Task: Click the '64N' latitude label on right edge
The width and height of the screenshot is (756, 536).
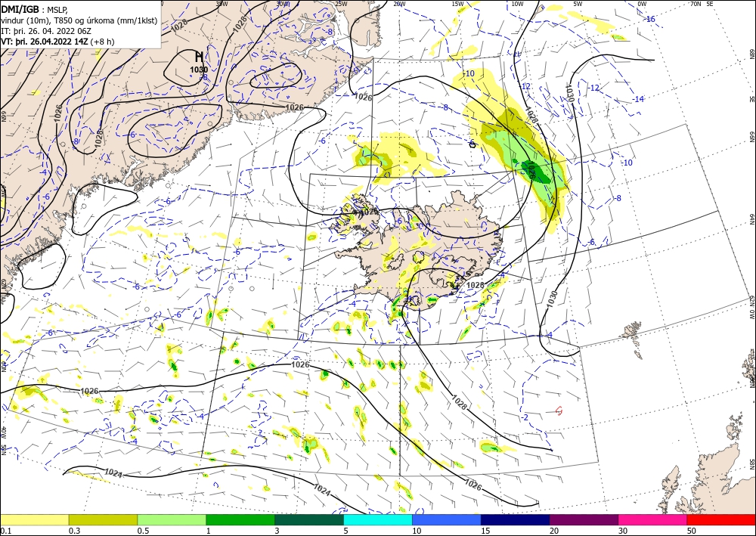Action: [x=751, y=219]
